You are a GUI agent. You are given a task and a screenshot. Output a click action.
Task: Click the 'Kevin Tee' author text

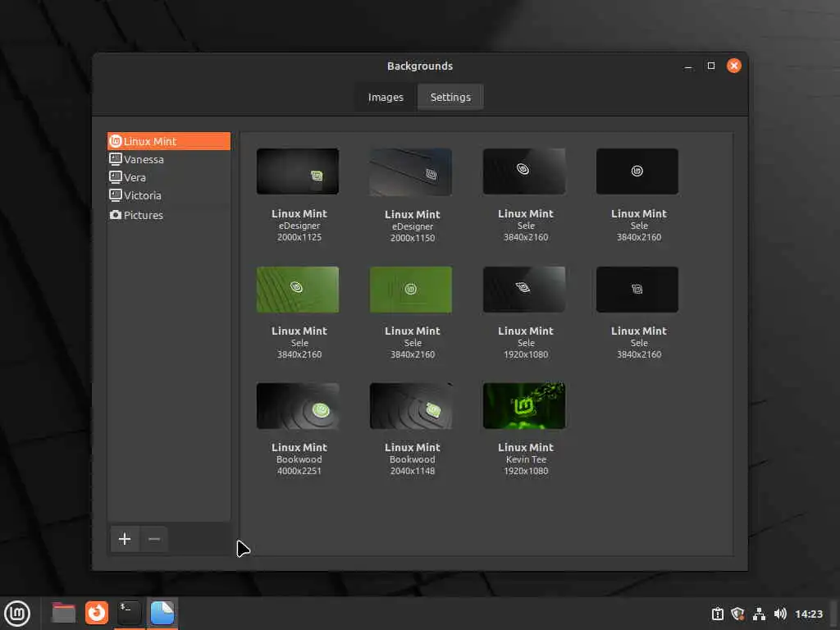(526, 459)
